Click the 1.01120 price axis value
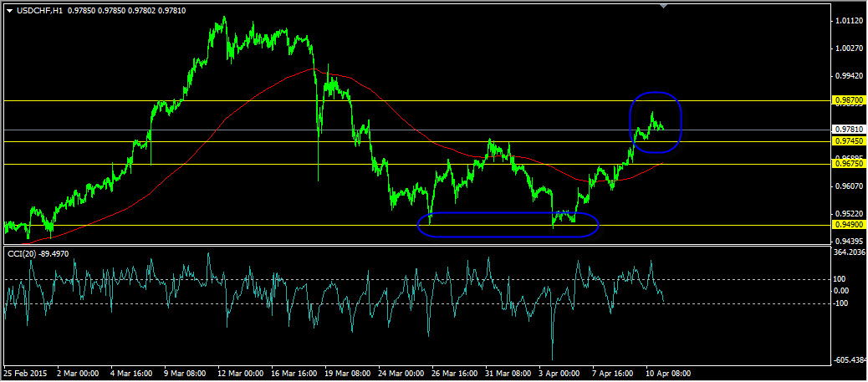The image size is (868, 382). [850, 21]
